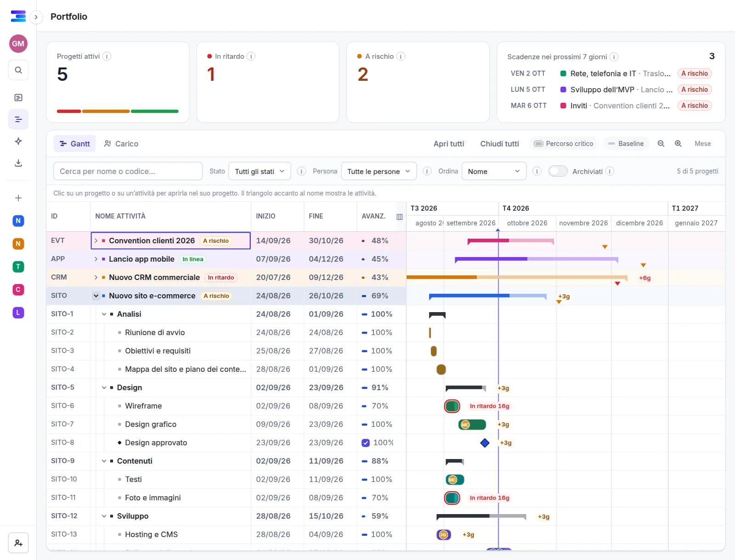
Task: Open the blue N project shortcut
Action: tap(18, 221)
